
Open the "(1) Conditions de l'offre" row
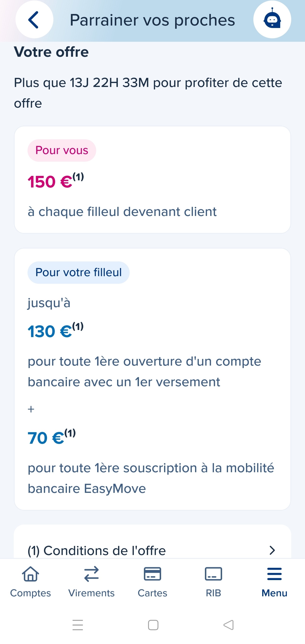coord(97,550)
